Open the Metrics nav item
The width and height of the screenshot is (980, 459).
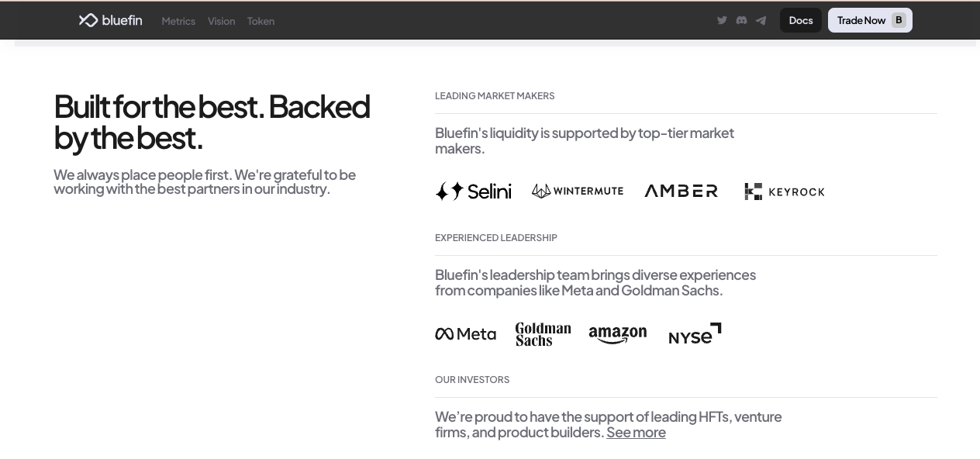[178, 21]
